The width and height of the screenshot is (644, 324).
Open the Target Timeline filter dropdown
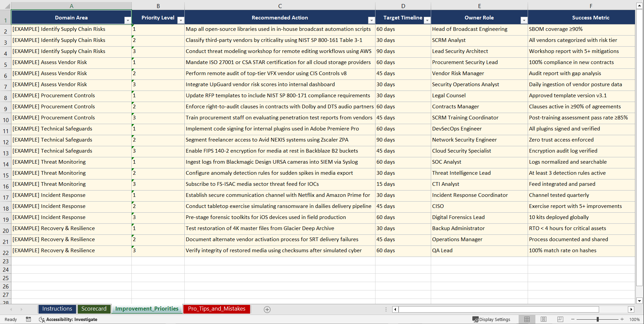coord(427,20)
